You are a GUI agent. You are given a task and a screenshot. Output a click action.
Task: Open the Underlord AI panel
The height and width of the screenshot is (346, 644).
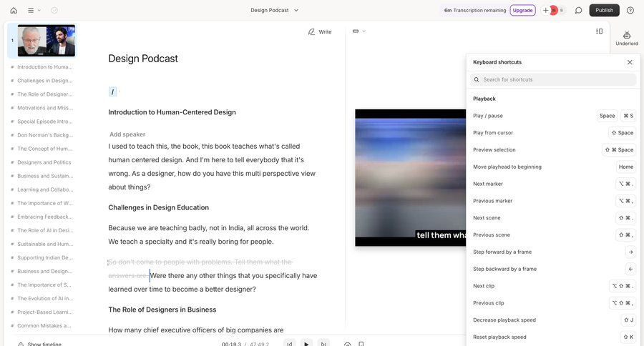(x=626, y=38)
